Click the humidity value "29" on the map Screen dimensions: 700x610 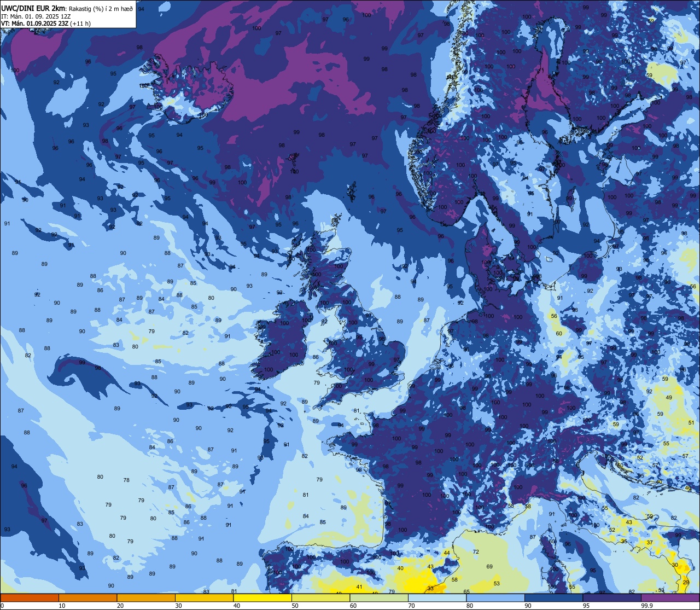[x=686, y=582]
